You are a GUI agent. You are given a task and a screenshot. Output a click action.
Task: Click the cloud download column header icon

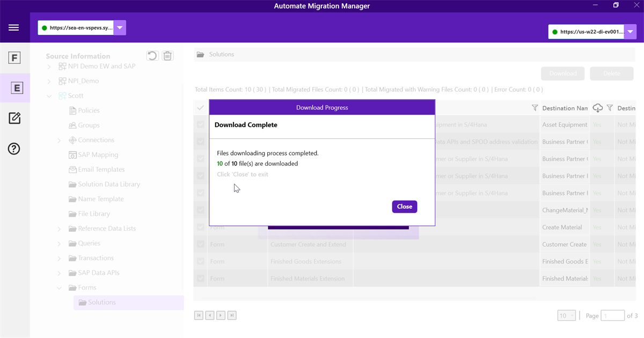(597, 108)
